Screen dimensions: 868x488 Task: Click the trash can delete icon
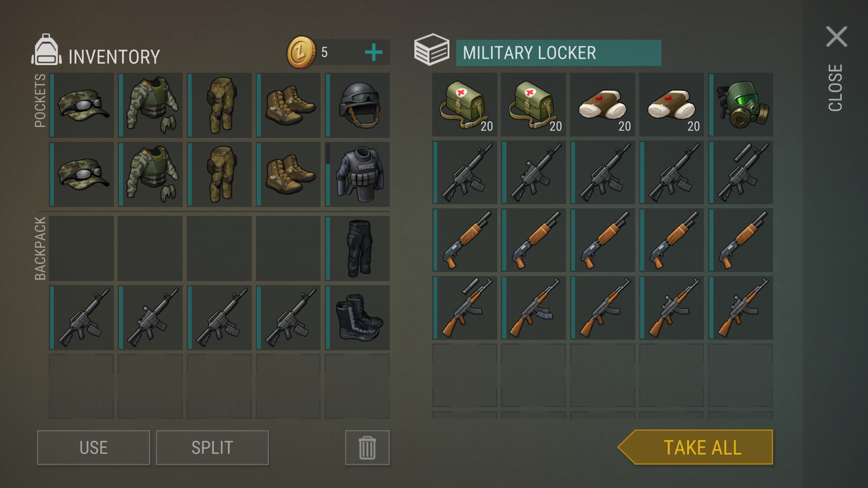click(367, 448)
